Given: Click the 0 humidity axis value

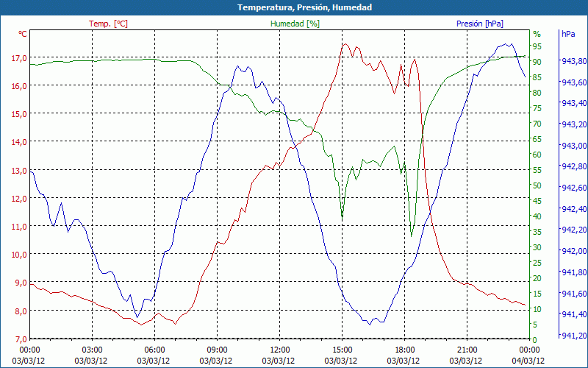Looking at the screenshot, I should (535, 340).
